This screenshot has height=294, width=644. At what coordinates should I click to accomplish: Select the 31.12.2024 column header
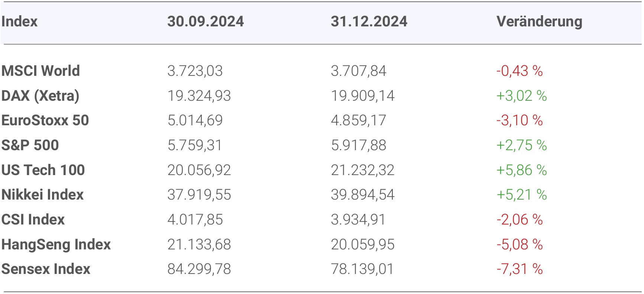pyautogui.click(x=369, y=22)
